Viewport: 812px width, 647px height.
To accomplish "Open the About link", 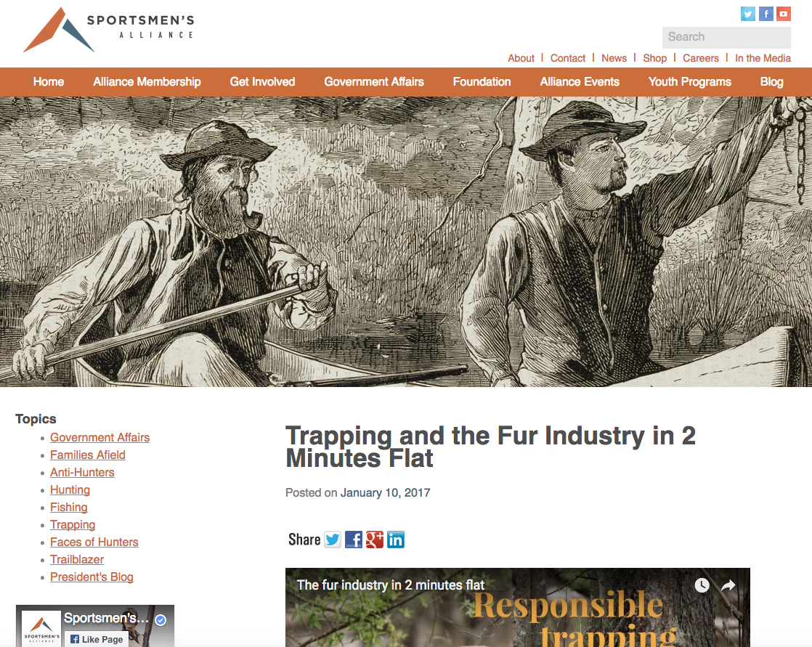I will (x=521, y=58).
